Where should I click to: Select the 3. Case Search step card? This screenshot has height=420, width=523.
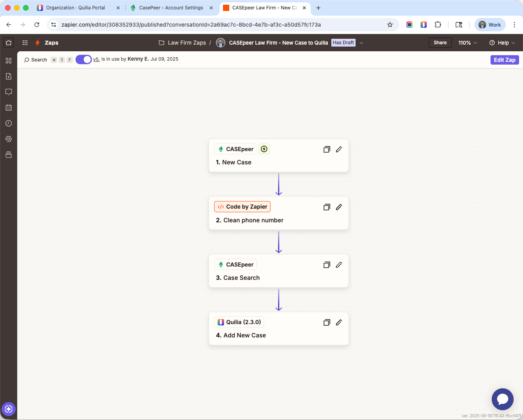pyautogui.click(x=279, y=271)
